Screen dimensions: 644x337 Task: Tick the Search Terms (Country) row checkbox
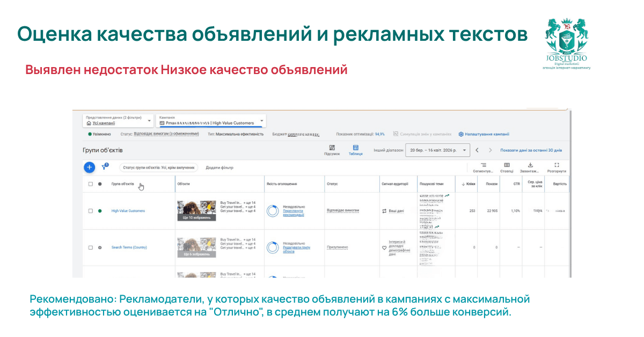pos(90,247)
